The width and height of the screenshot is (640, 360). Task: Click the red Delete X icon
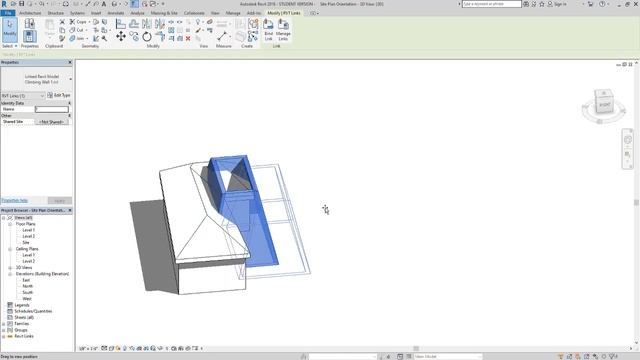pyautogui.click(x=188, y=38)
